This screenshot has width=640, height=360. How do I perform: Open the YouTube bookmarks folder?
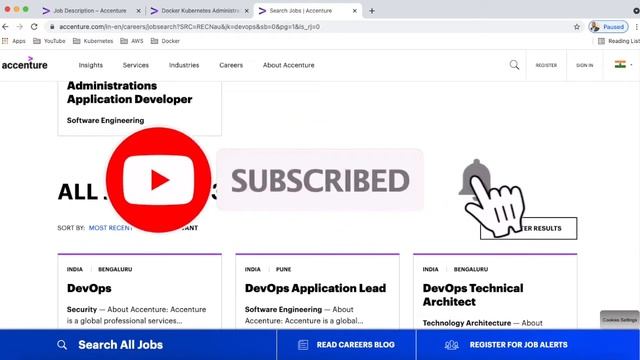(x=49, y=41)
